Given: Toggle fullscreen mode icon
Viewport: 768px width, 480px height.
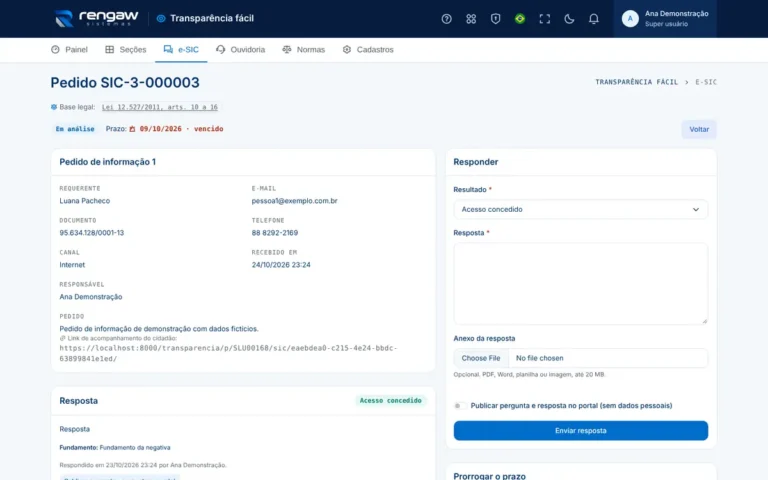Looking at the screenshot, I should [x=544, y=19].
